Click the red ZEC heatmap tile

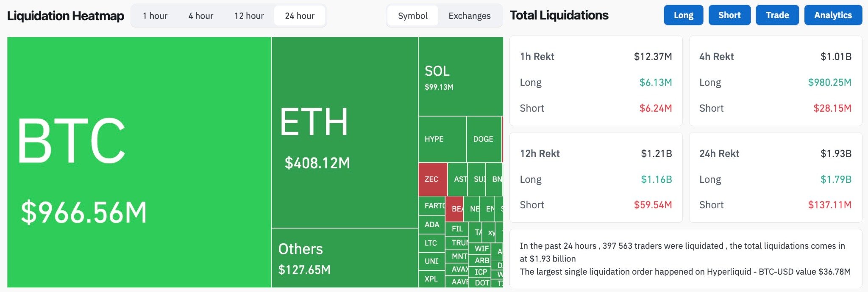(x=432, y=179)
